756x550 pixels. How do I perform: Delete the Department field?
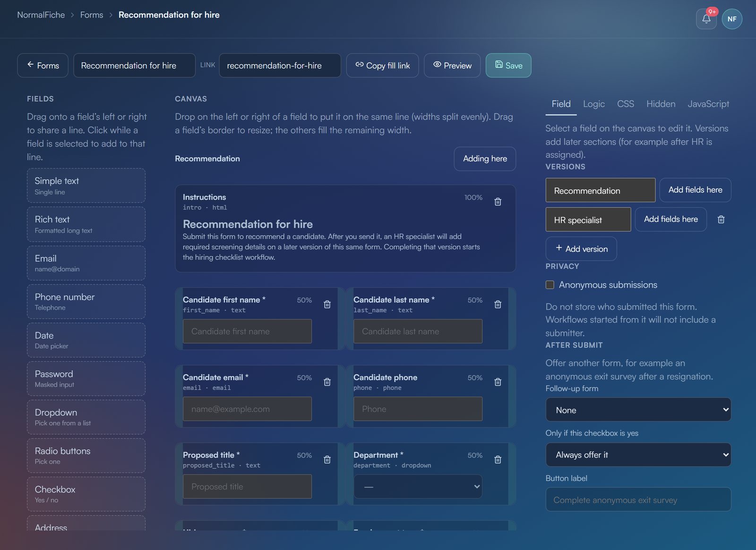click(498, 459)
